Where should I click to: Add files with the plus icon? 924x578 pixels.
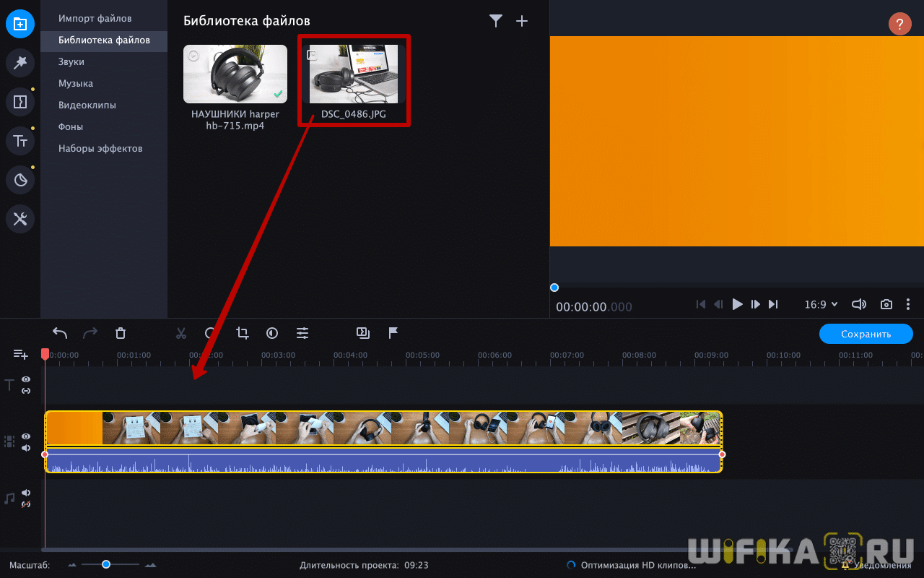(522, 21)
